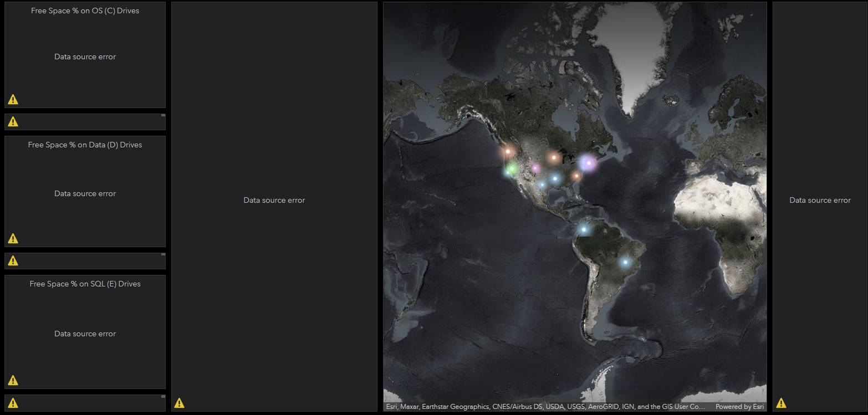Select the blue marker in the Caribbean
Image resolution: width=868 pixels, height=415 pixels.
pyautogui.click(x=583, y=228)
